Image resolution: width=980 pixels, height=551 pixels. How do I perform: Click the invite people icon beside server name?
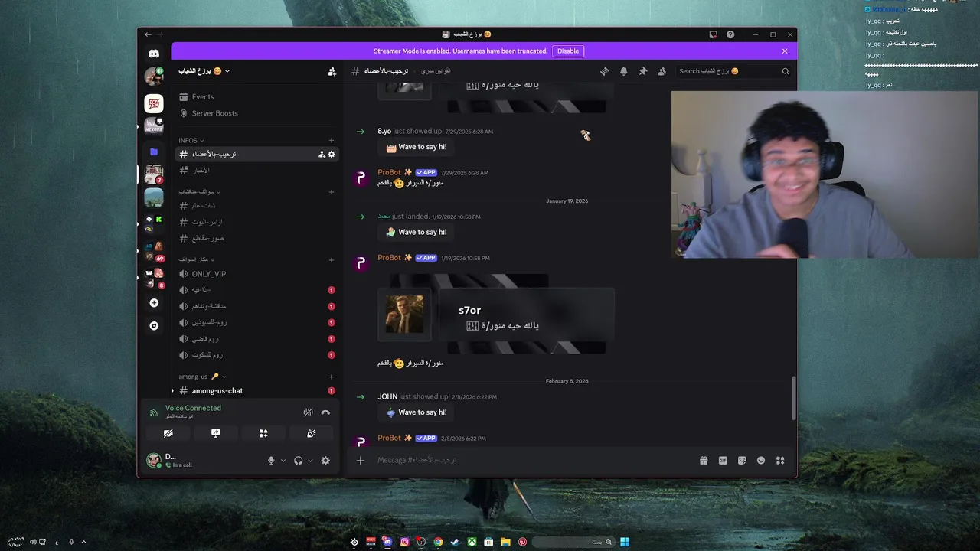pos(332,71)
